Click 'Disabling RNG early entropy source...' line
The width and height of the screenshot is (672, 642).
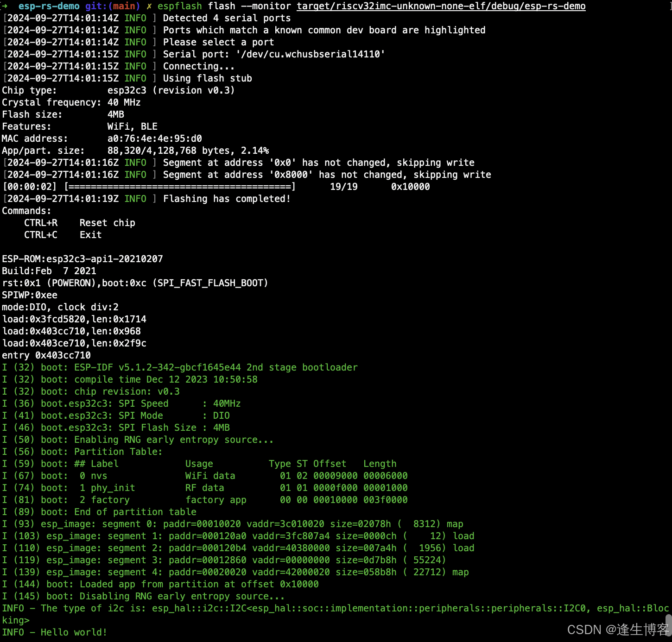(144, 596)
